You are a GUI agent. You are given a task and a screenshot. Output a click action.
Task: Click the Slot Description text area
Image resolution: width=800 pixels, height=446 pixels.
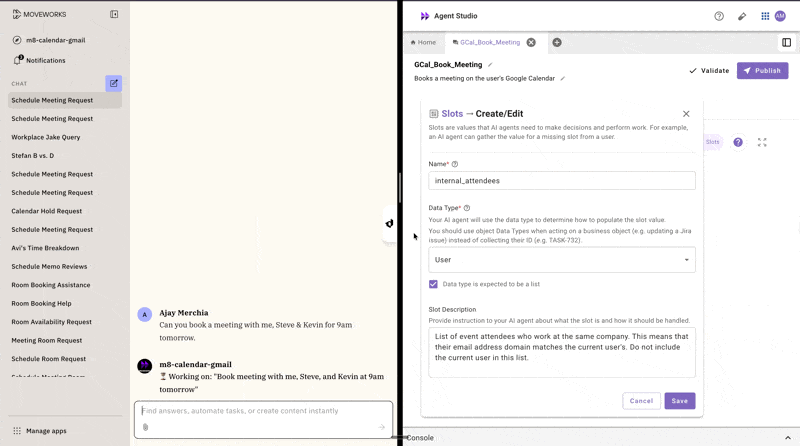tap(562, 352)
